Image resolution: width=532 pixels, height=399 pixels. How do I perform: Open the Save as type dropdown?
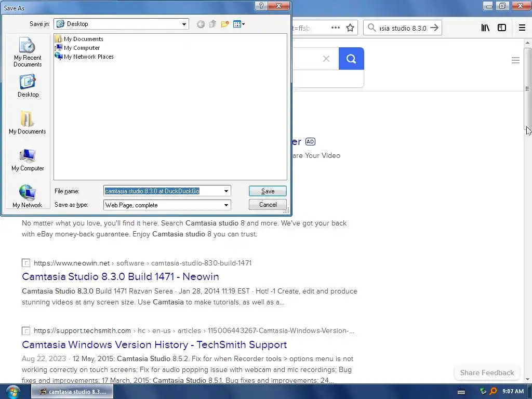click(226, 205)
